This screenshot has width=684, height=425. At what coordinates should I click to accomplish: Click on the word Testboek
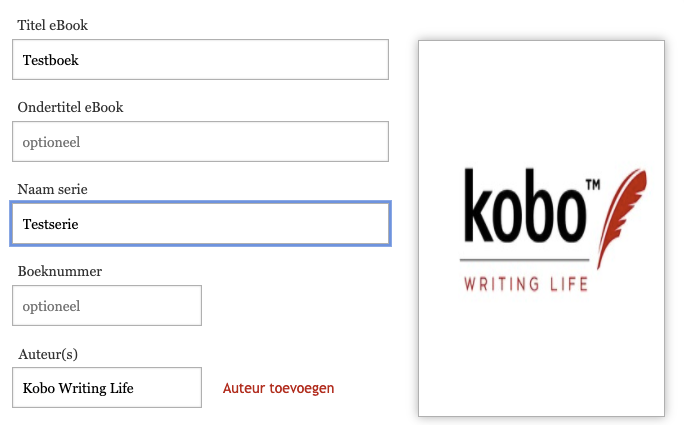point(50,60)
